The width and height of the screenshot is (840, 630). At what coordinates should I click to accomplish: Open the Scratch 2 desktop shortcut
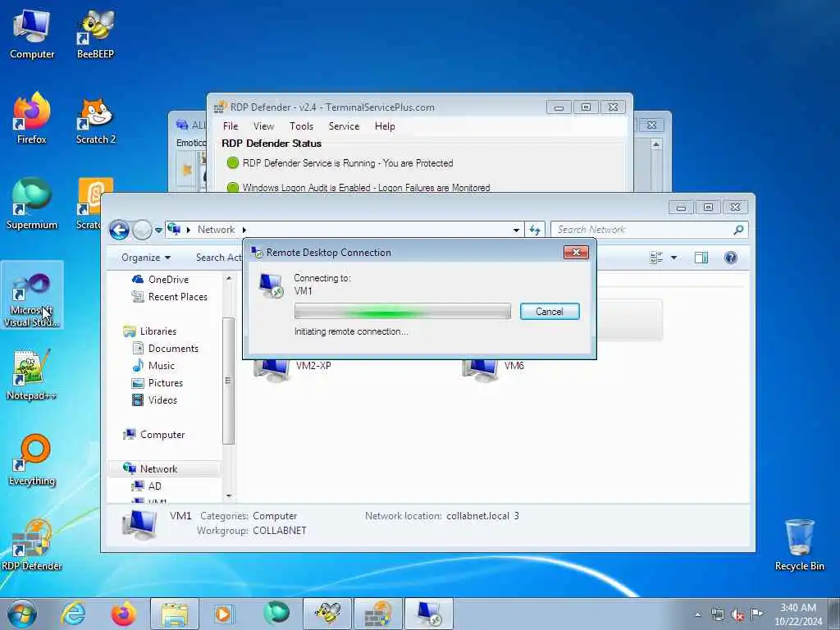[95, 121]
